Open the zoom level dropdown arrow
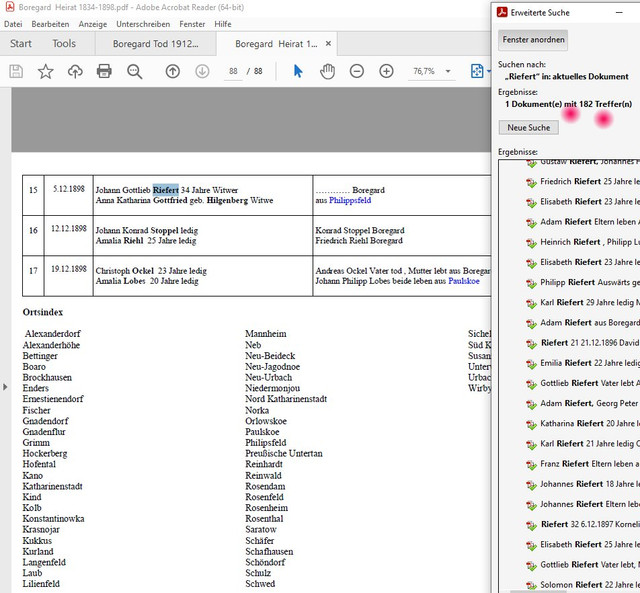 [x=448, y=71]
